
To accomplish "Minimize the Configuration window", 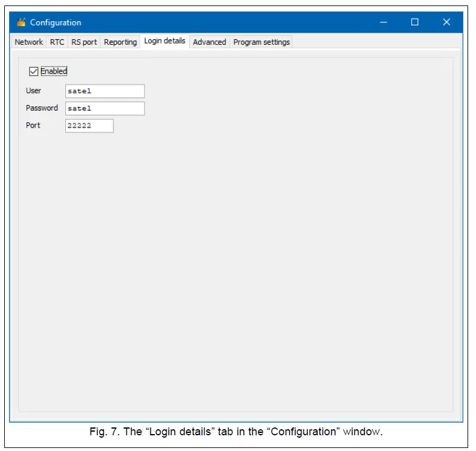I will pos(384,22).
